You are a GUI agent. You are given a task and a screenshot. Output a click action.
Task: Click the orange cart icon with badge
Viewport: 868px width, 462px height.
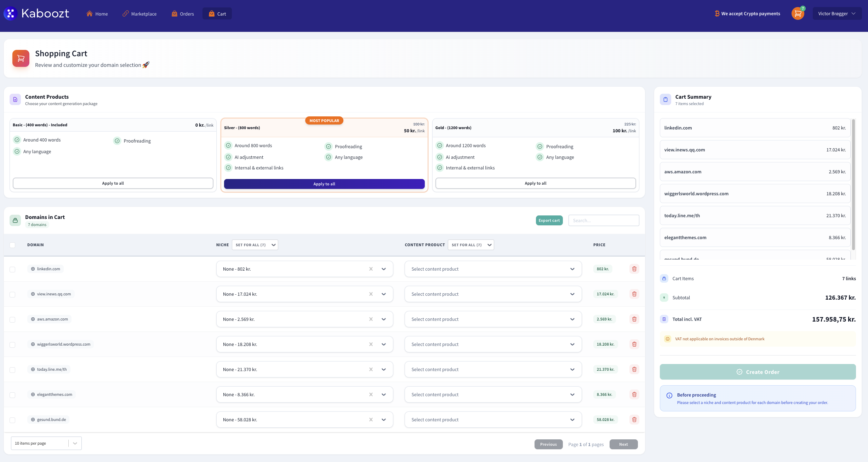pos(798,14)
